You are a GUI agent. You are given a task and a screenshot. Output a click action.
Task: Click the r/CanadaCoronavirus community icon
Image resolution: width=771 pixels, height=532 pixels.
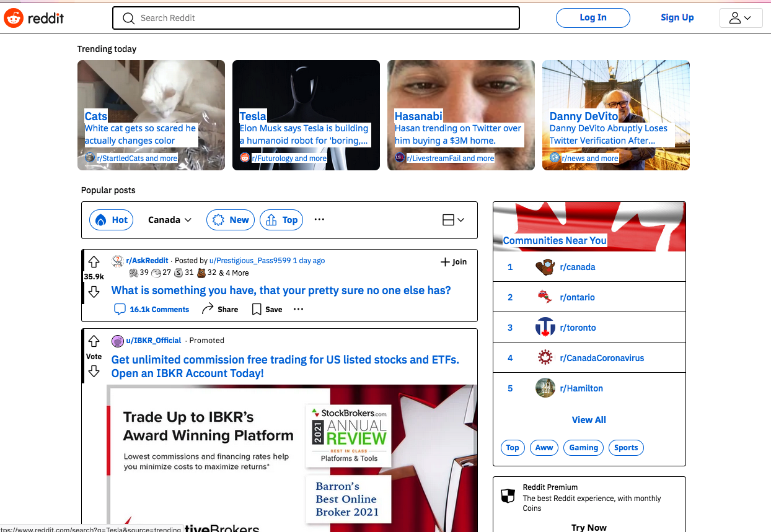click(x=545, y=358)
